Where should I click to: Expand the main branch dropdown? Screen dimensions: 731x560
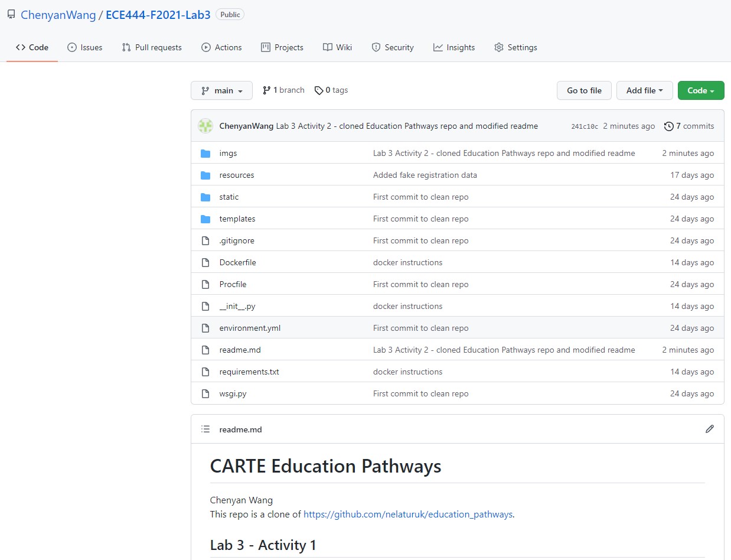click(x=221, y=90)
